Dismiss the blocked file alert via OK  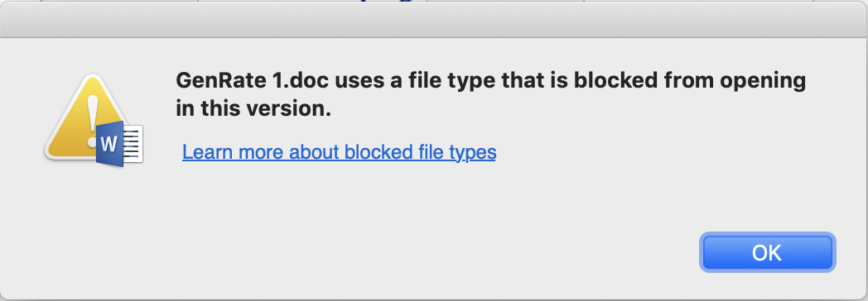pos(767,252)
